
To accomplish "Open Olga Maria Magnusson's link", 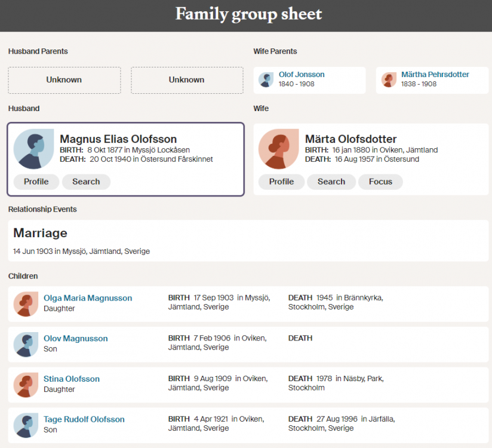I will pyautogui.click(x=88, y=298).
